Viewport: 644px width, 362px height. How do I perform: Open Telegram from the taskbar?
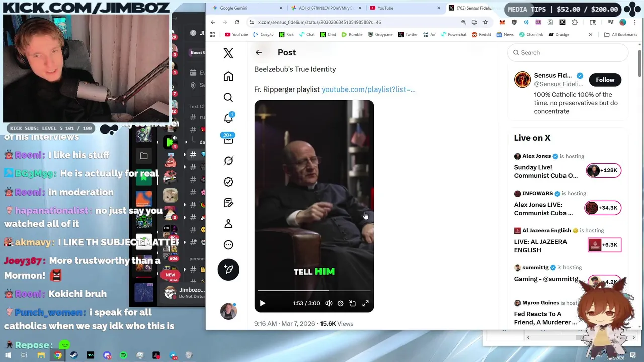click(173, 355)
